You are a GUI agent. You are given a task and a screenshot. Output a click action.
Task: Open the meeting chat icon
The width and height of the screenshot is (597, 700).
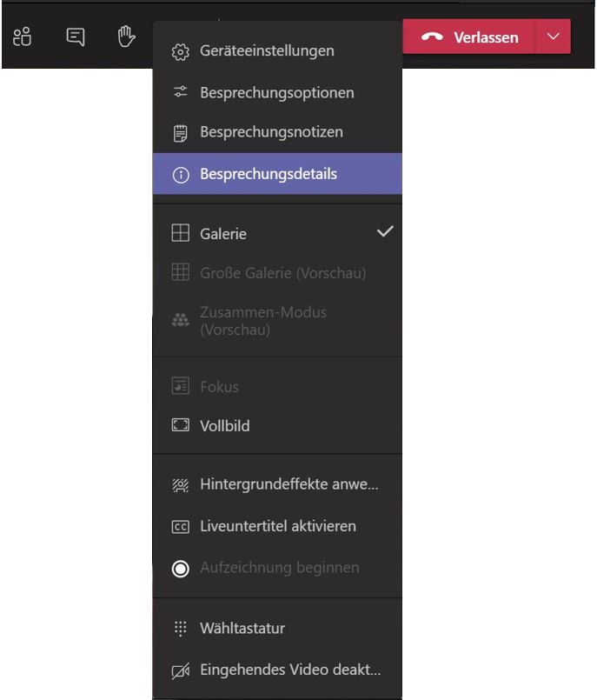76,37
